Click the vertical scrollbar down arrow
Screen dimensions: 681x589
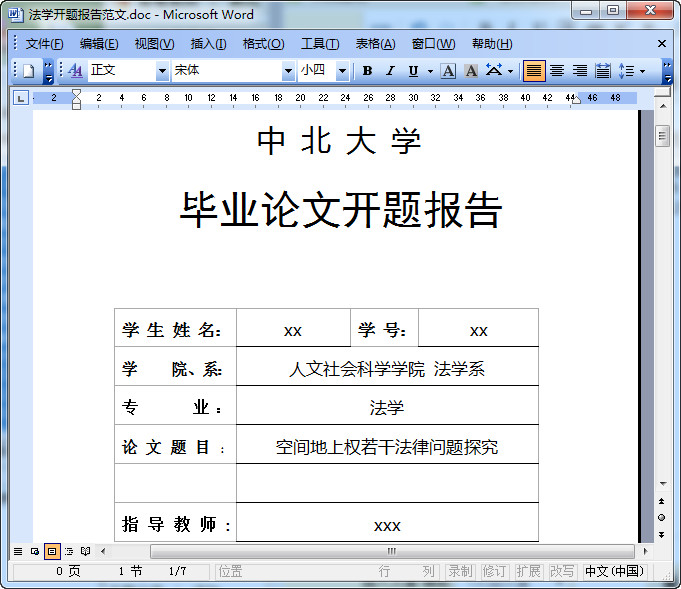pyautogui.click(x=662, y=483)
